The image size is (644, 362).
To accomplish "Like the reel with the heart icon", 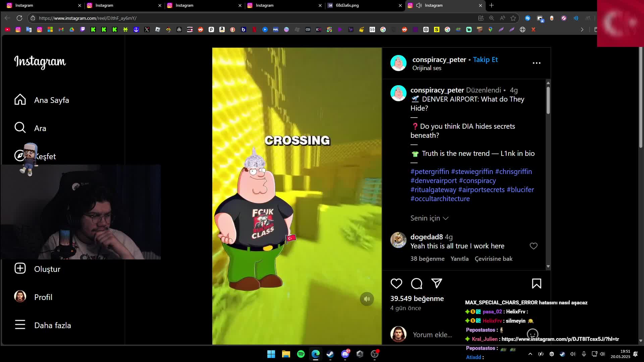I will [x=396, y=284].
